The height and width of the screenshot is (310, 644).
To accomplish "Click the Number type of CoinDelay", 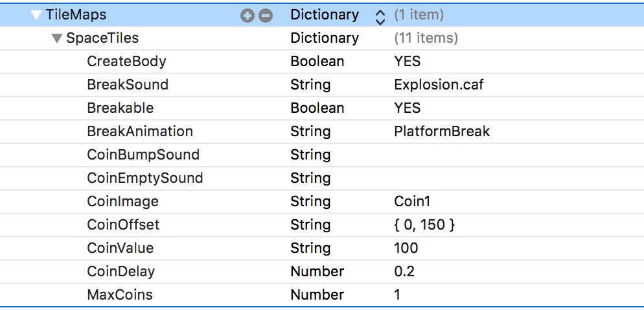I will (317, 272).
